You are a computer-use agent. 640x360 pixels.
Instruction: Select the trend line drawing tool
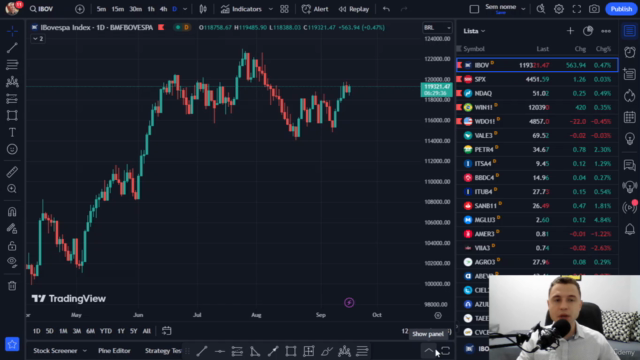(x=12, y=48)
